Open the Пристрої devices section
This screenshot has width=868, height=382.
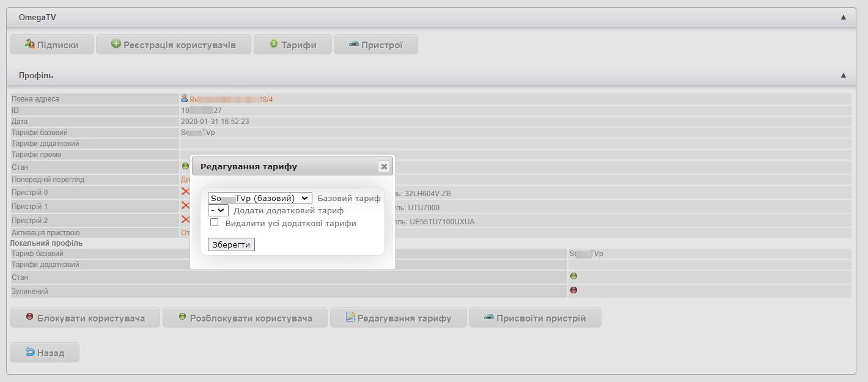pyautogui.click(x=375, y=45)
